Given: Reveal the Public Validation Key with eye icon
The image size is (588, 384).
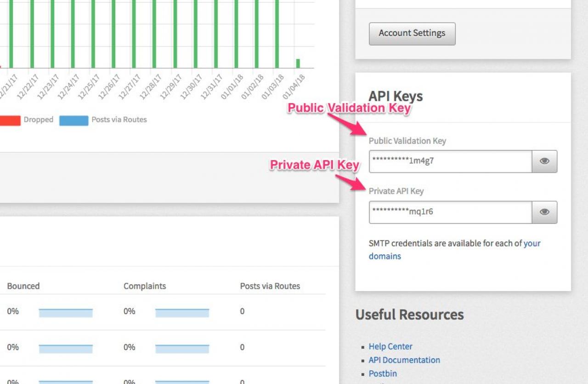Looking at the screenshot, I should pyautogui.click(x=544, y=161).
